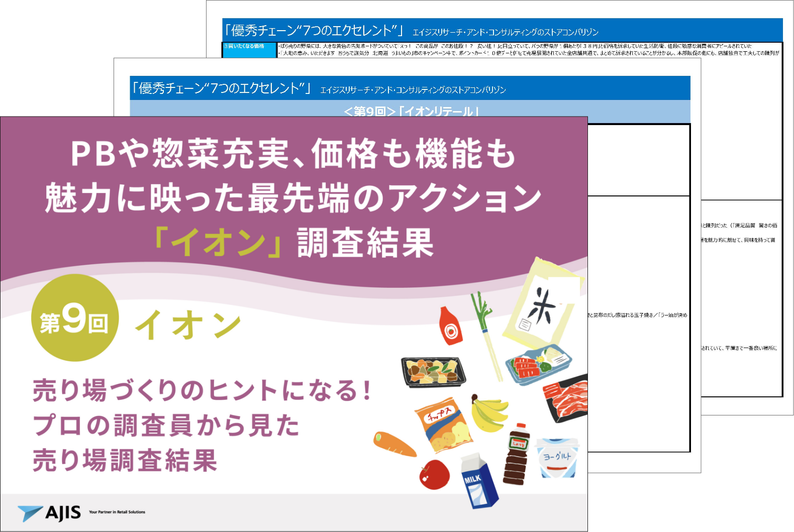Click the red ketchup bottle illustration
This screenshot has width=794, height=532.
(x=451, y=326)
